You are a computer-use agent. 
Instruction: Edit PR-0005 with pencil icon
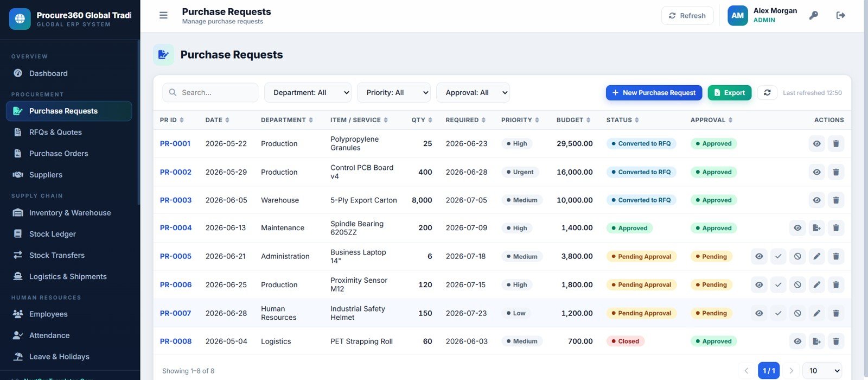816,256
